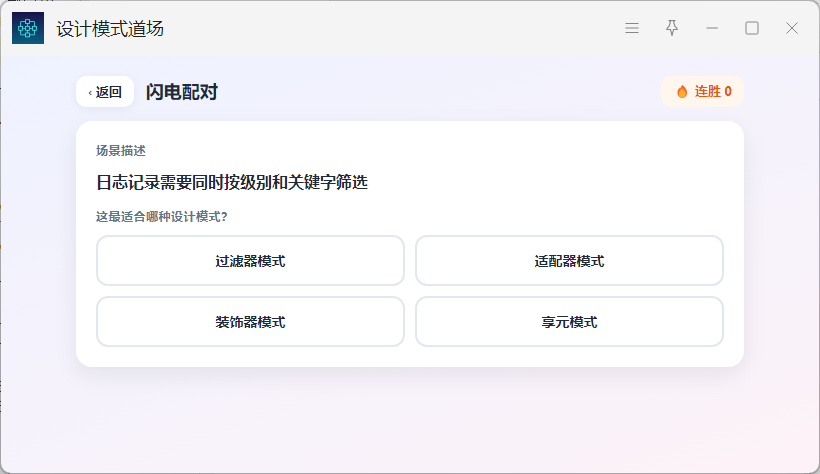The width and height of the screenshot is (820, 474).
Task: Click the back chevron inside 返回
Action: tap(90, 93)
